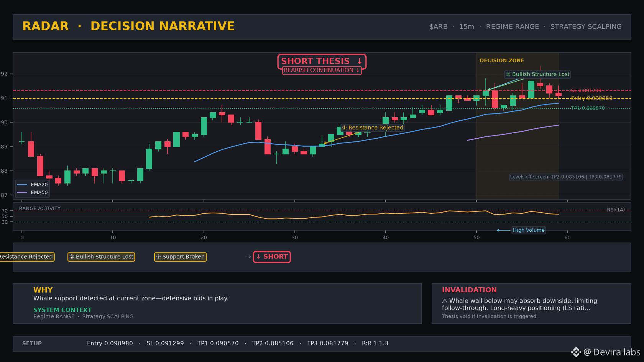The width and height of the screenshot is (644, 362).
Task: Click the x-axis tick labeled 60
Action: pyautogui.click(x=567, y=238)
